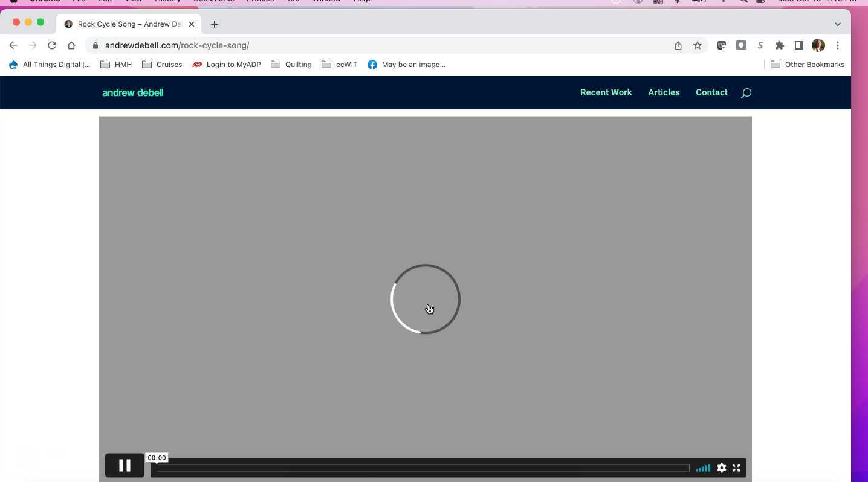Screen dimensions: 868x482
Task: Open All Things Digital bookmark
Action: (x=50, y=65)
